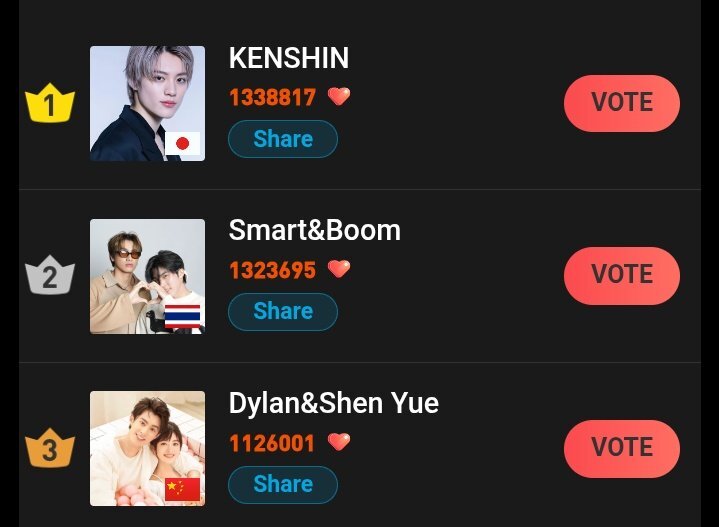
Task: Share the Smart&Boom entry
Action: coord(283,311)
